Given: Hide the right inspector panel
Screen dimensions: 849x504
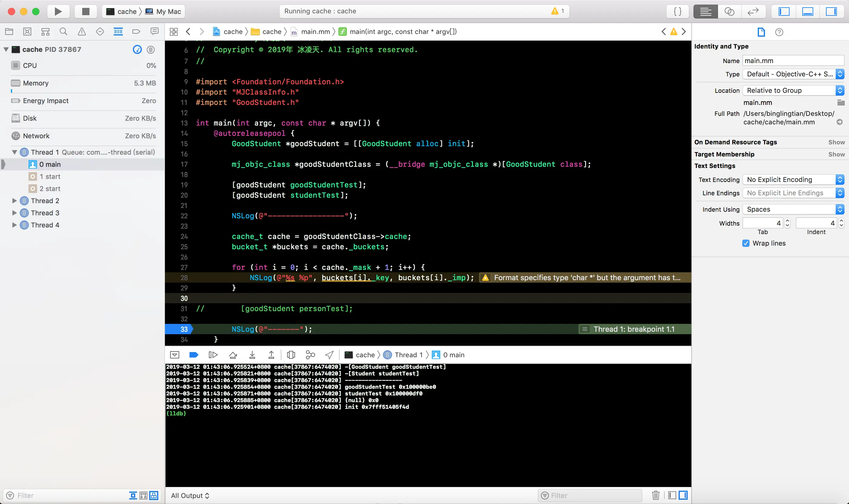Looking at the screenshot, I should (x=831, y=11).
